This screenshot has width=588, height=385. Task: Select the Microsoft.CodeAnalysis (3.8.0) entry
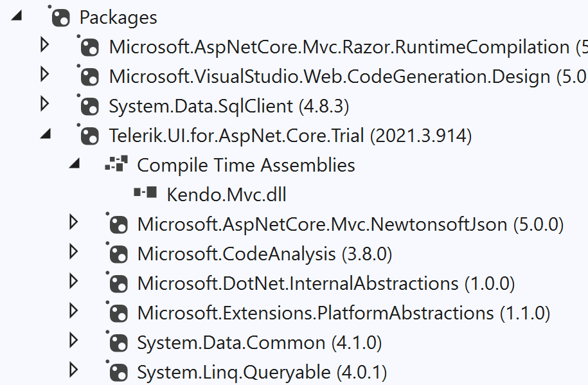click(x=264, y=254)
